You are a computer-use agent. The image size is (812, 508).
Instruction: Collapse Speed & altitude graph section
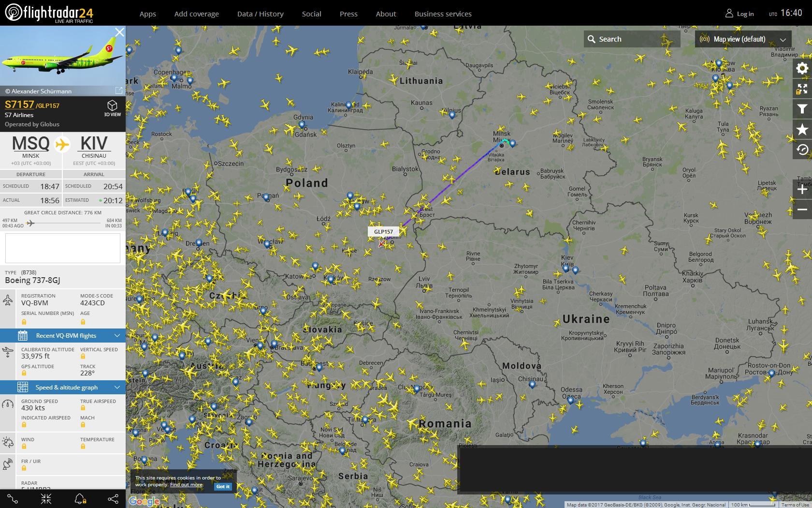[x=63, y=387]
